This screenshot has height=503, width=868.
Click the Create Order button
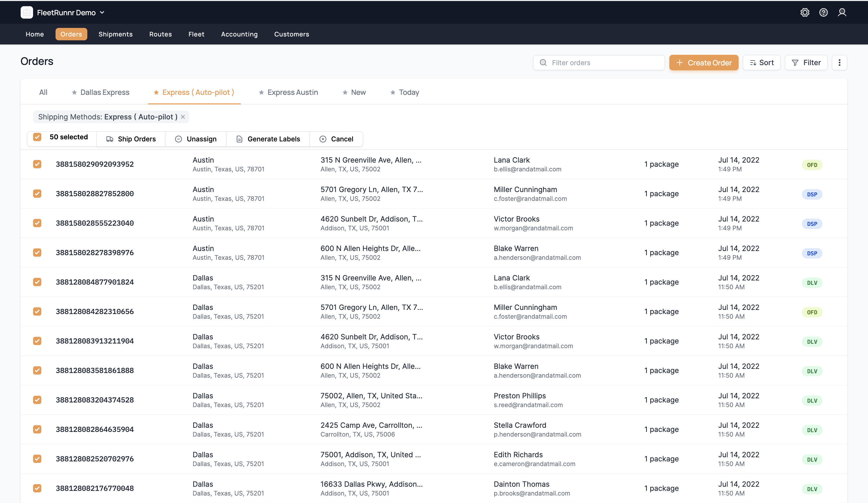point(704,62)
